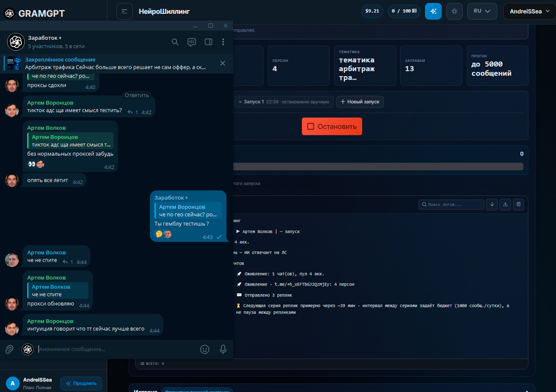The height and width of the screenshot is (392, 556).
Task: Open the three-dot chat menu
Action: click(223, 42)
